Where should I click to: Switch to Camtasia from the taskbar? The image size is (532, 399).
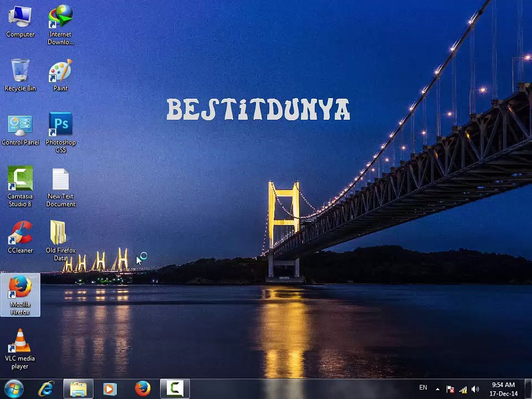coord(175,389)
